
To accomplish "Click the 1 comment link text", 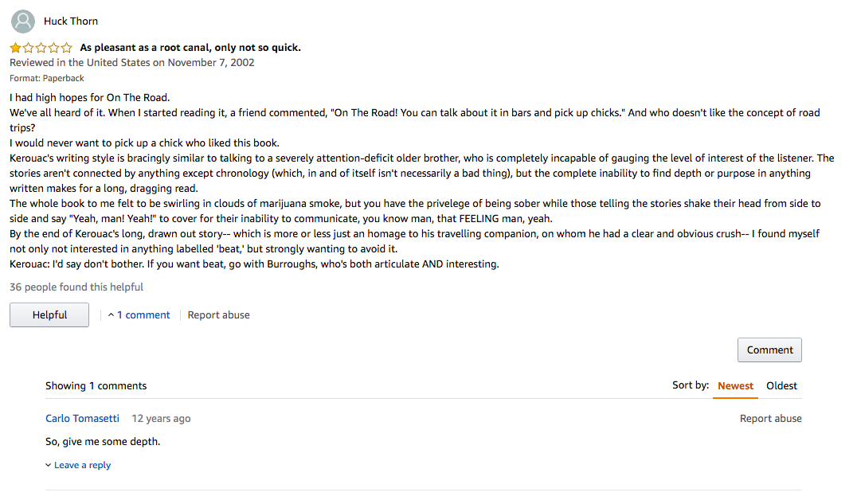I will tap(143, 315).
